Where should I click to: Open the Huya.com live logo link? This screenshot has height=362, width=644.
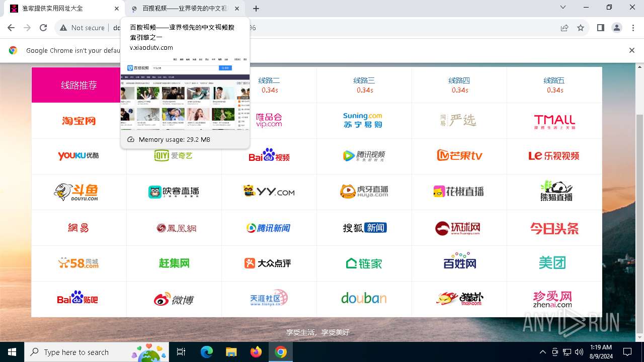(364, 191)
